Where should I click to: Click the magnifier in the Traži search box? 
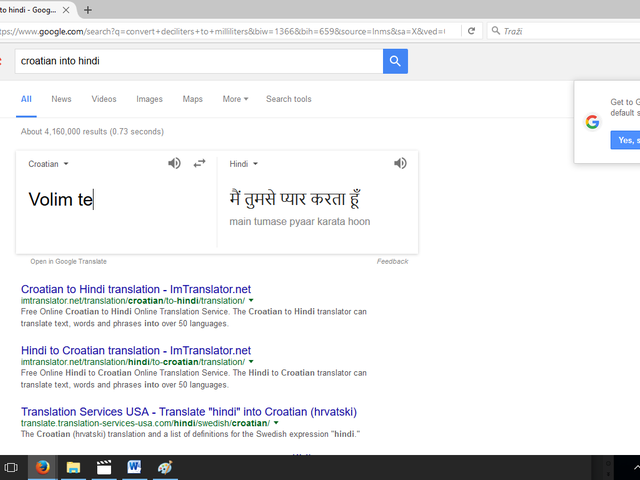coord(496,31)
